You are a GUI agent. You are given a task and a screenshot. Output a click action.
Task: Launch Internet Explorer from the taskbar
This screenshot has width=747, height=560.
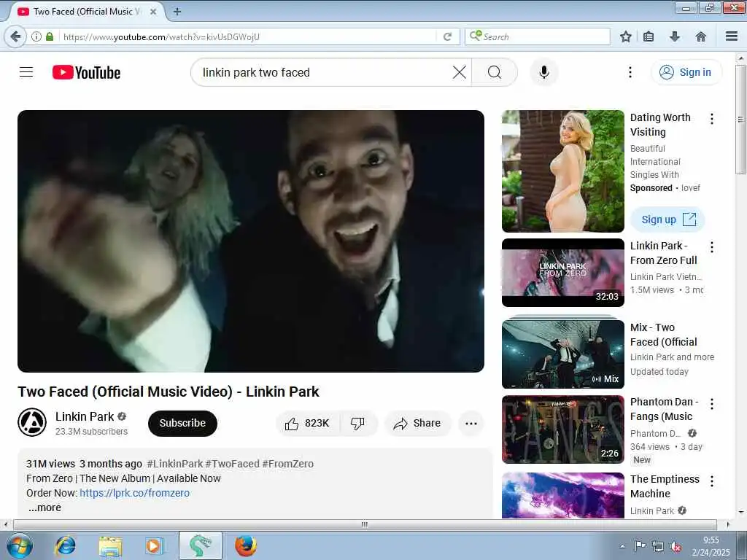click(65, 545)
